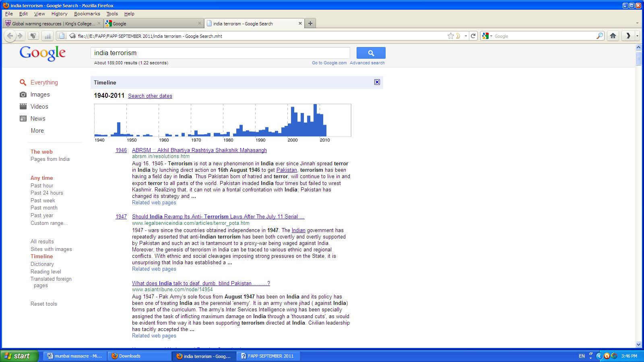
Task: Open Should India Revamp Anti-Terrorism Laws link
Action: click(x=218, y=216)
